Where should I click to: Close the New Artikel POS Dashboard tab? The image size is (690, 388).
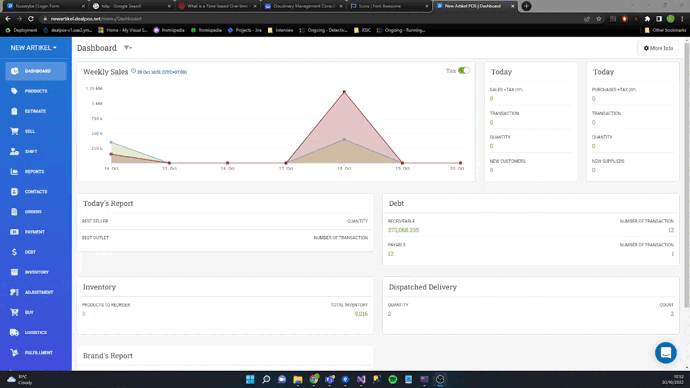click(513, 6)
